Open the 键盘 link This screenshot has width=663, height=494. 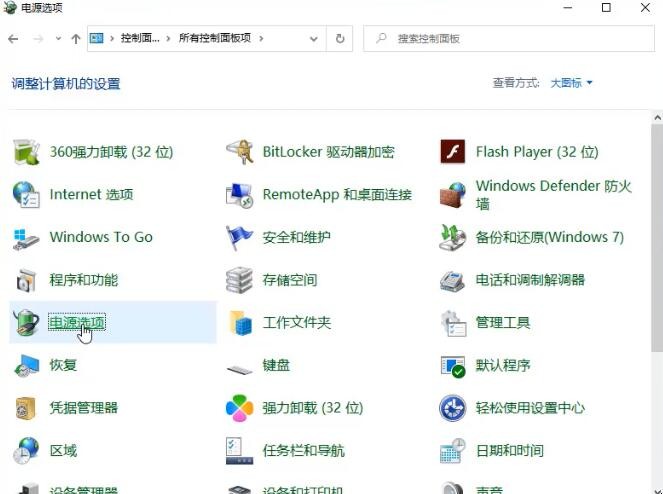pyautogui.click(x=276, y=365)
